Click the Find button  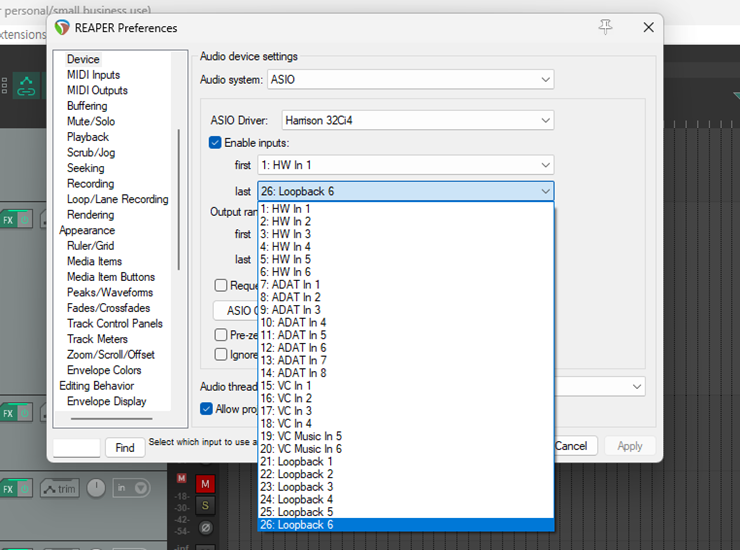tap(125, 448)
